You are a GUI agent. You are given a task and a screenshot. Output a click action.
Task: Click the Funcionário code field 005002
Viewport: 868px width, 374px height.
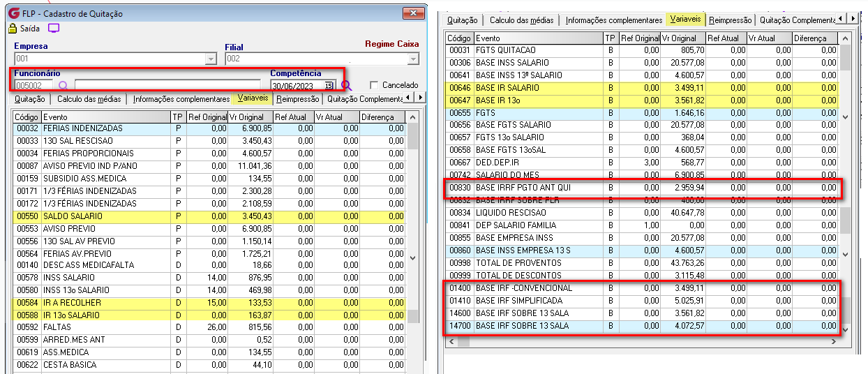pos(35,86)
